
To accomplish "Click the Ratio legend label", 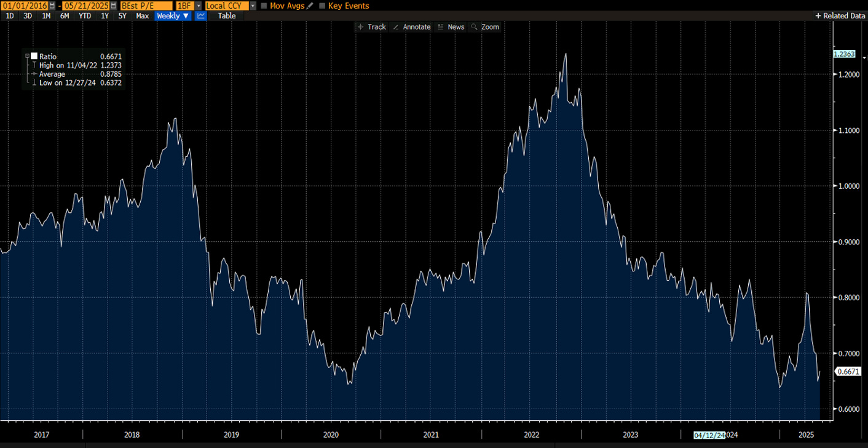I will pos(48,56).
